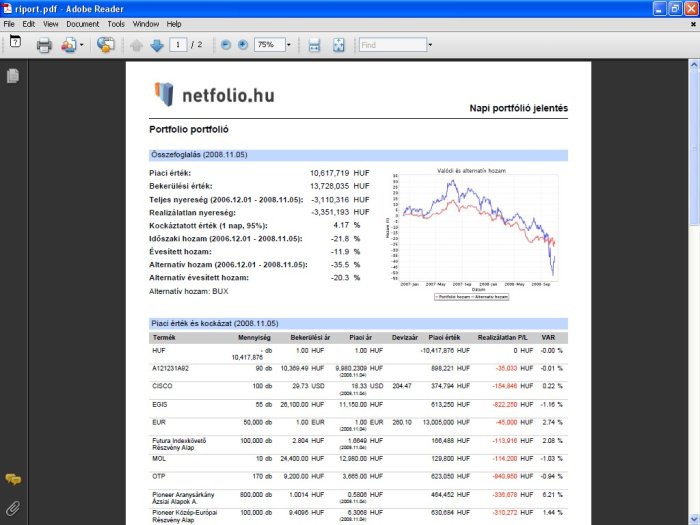Click the red value '-822,250'
The width and height of the screenshot is (700, 525).
pos(505,404)
